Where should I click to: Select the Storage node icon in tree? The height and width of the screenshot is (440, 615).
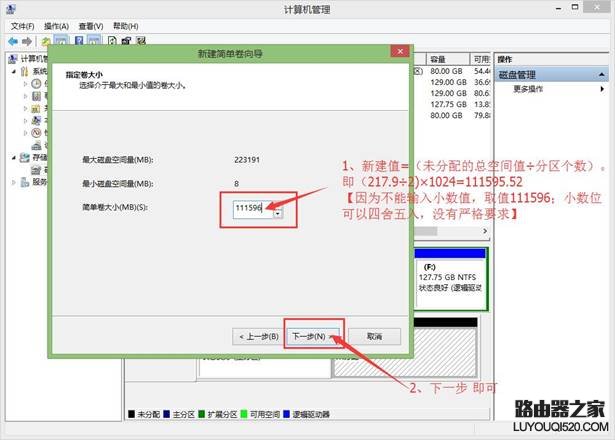tap(25, 158)
